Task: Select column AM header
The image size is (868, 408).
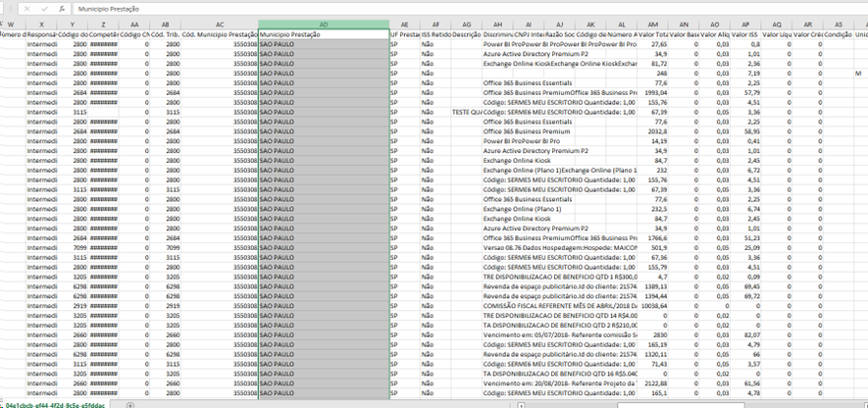Action: (x=652, y=25)
